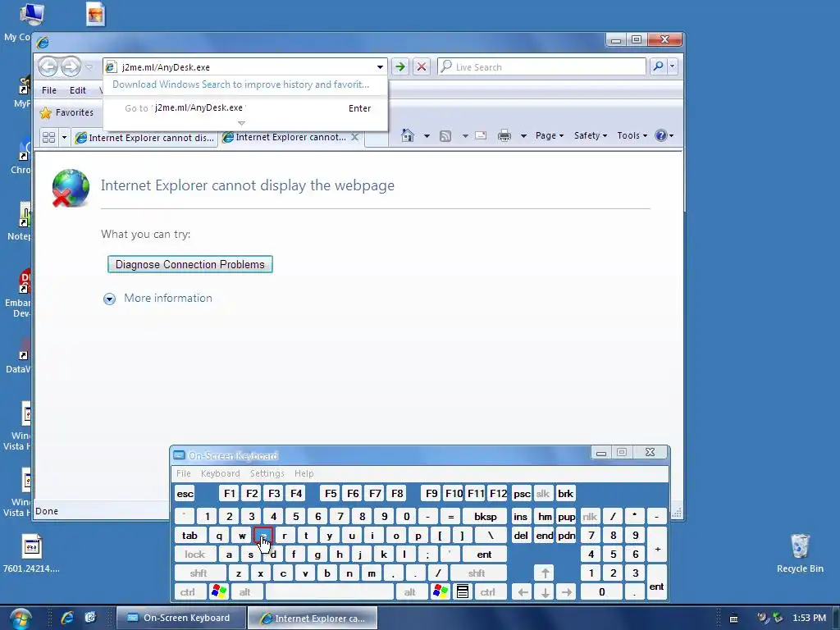
Task: Switch to first Internet Explorer cannot dis... tab
Action: pos(145,138)
